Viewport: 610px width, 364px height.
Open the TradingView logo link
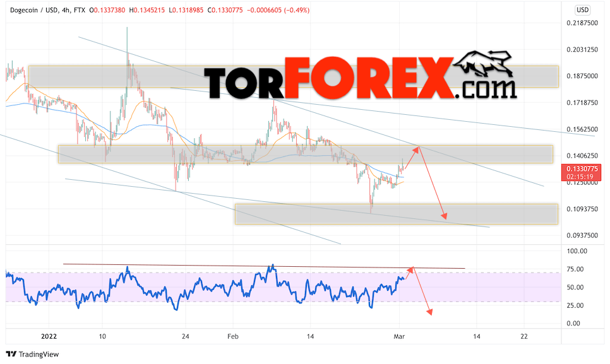[32, 355]
